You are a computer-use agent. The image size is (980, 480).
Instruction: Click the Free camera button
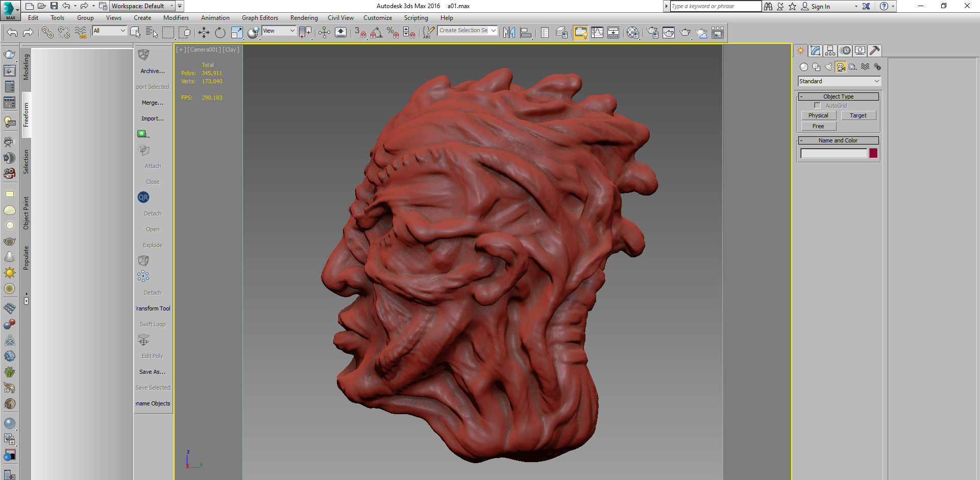click(x=818, y=126)
